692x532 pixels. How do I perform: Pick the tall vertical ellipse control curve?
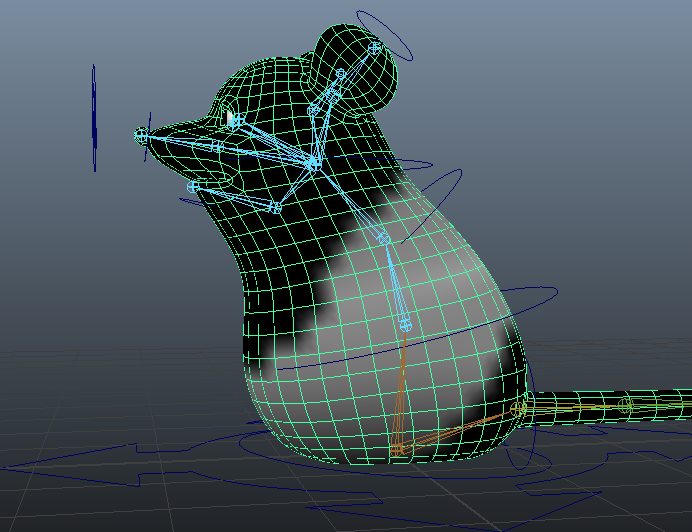coord(94,118)
